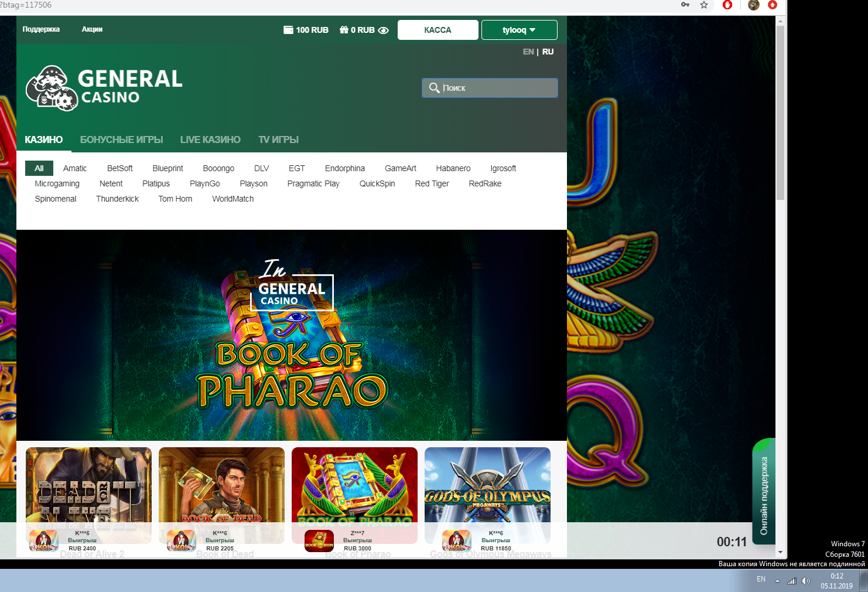Filter games by BetSoft
Viewport: 868px width, 592px height.
[x=120, y=168]
